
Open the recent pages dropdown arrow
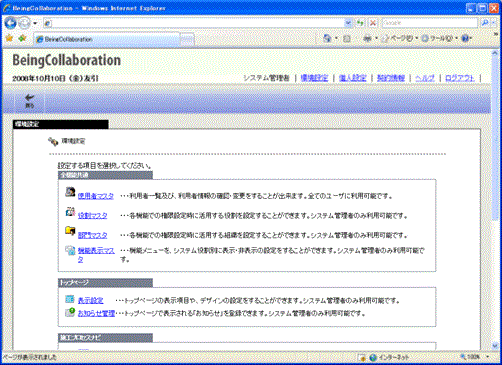[x=35, y=23]
